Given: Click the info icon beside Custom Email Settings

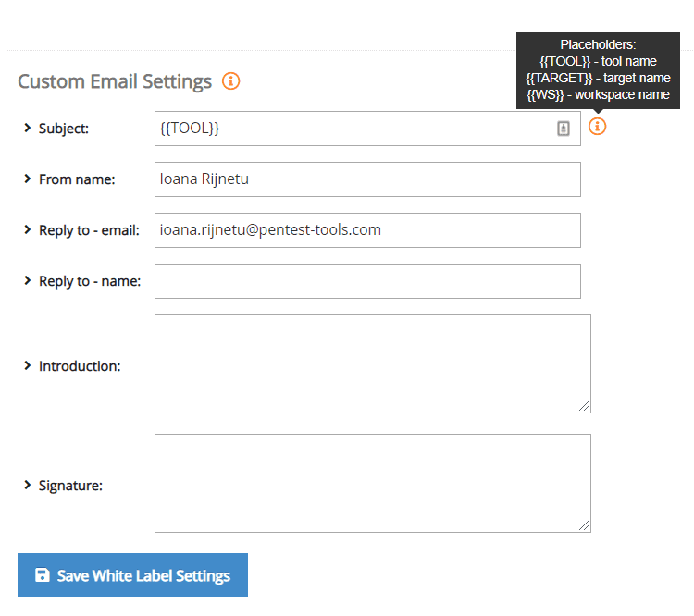Looking at the screenshot, I should (231, 81).
